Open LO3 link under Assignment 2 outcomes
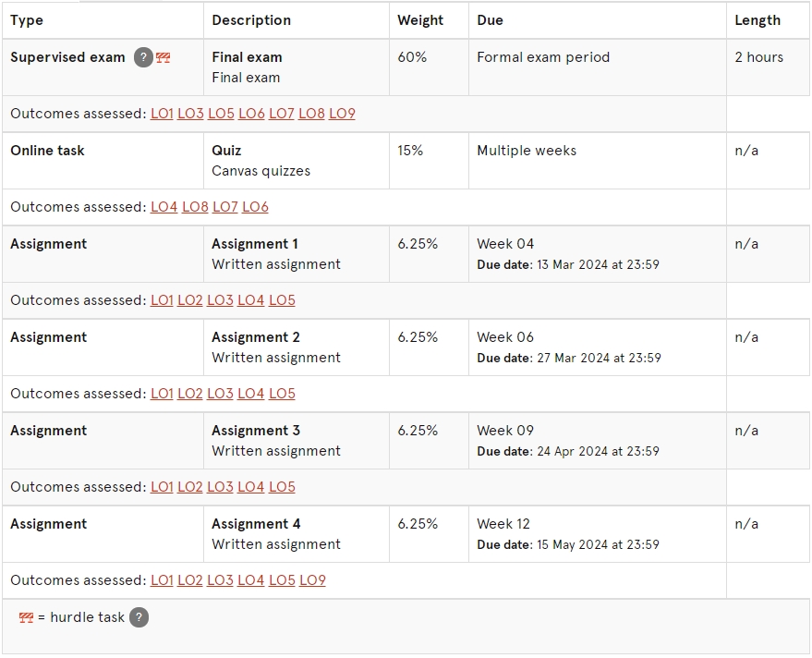This screenshot has height=658, width=812. 220,394
